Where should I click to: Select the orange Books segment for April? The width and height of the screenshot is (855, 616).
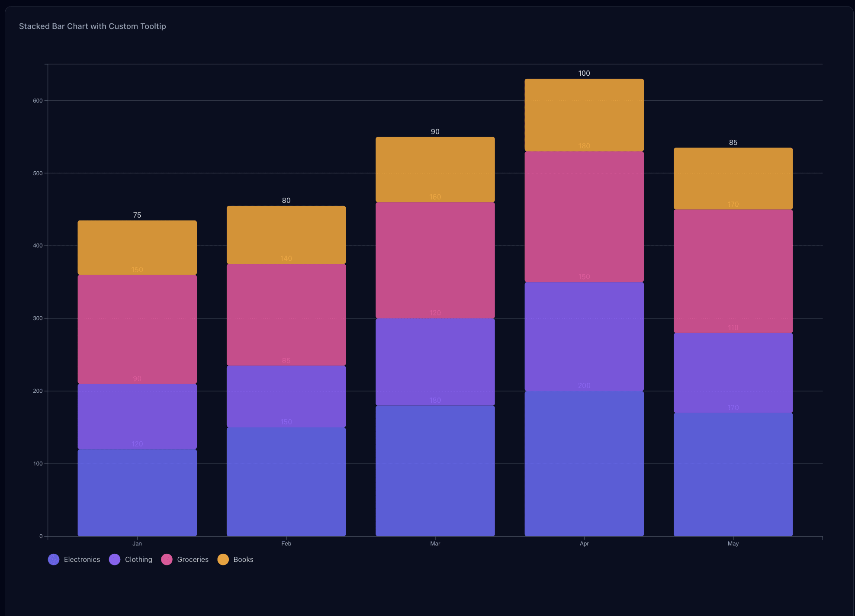(584, 115)
